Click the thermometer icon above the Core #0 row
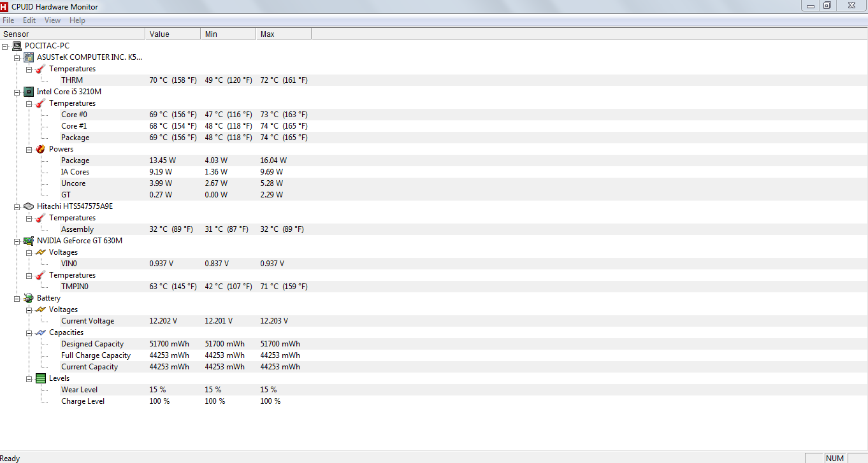Image resolution: width=868 pixels, height=463 pixels. 41,103
